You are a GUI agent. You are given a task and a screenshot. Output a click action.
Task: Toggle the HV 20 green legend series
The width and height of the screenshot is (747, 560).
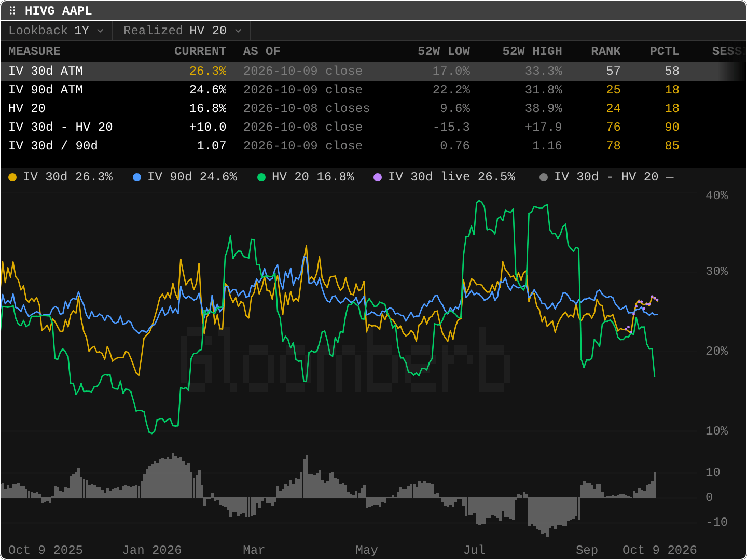tap(306, 177)
